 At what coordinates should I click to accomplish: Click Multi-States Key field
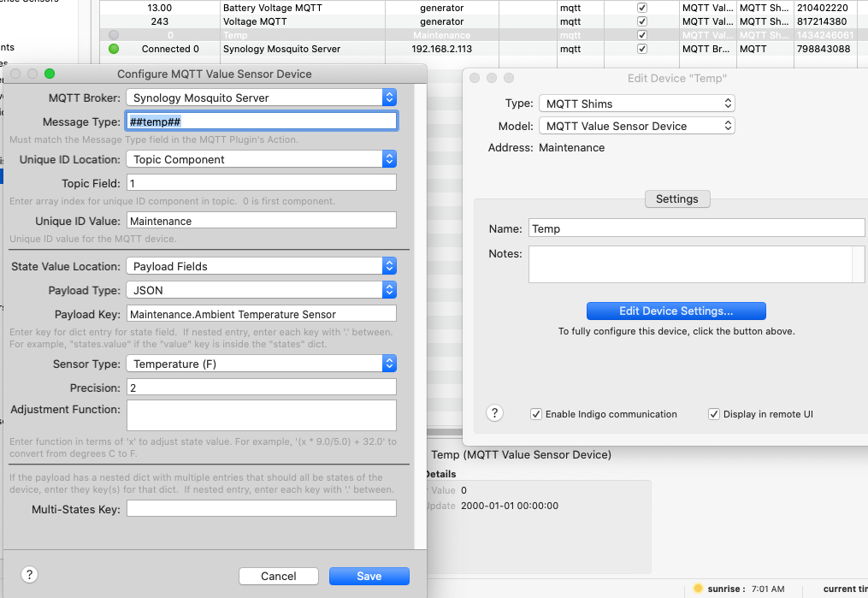click(x=262, y=509)
